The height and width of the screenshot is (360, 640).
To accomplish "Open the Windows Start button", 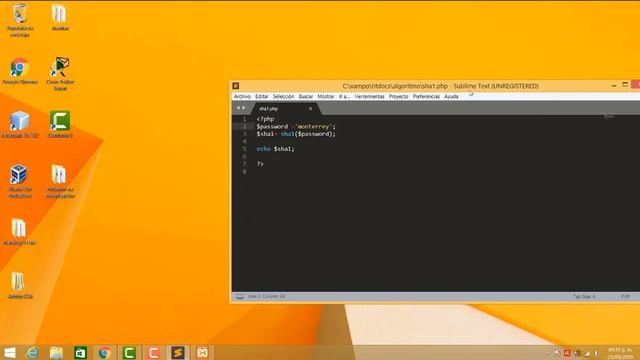I will (9, 353).
